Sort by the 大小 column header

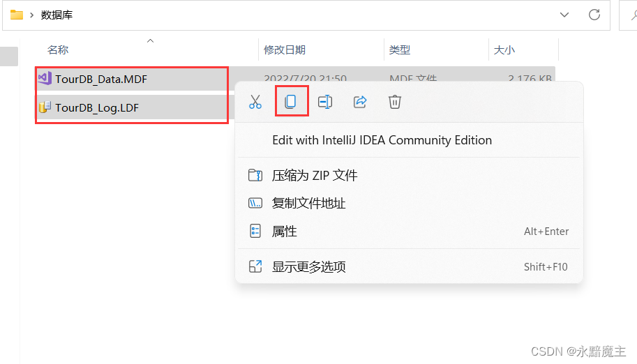pyautogui.click(x=504, y=50)
